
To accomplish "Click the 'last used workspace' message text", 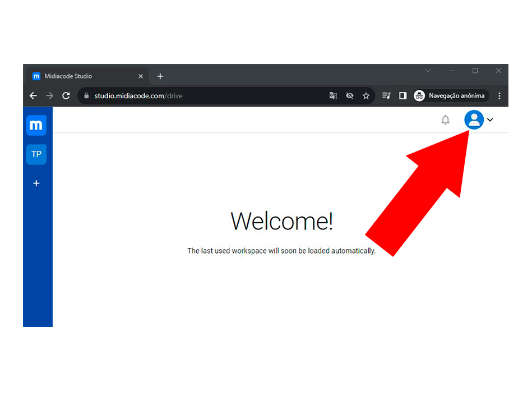I will (281, 251).
